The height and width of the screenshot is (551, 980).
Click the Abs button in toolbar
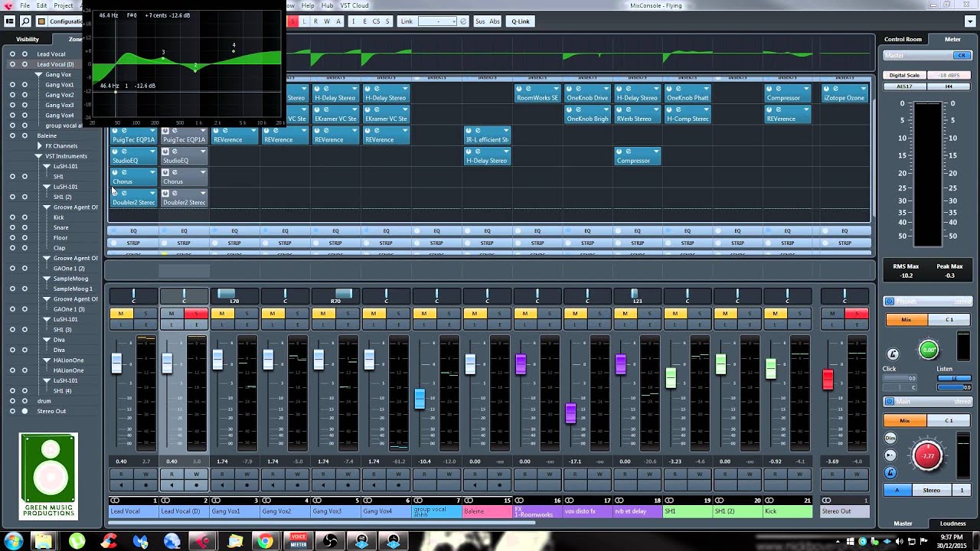[495, 21]
